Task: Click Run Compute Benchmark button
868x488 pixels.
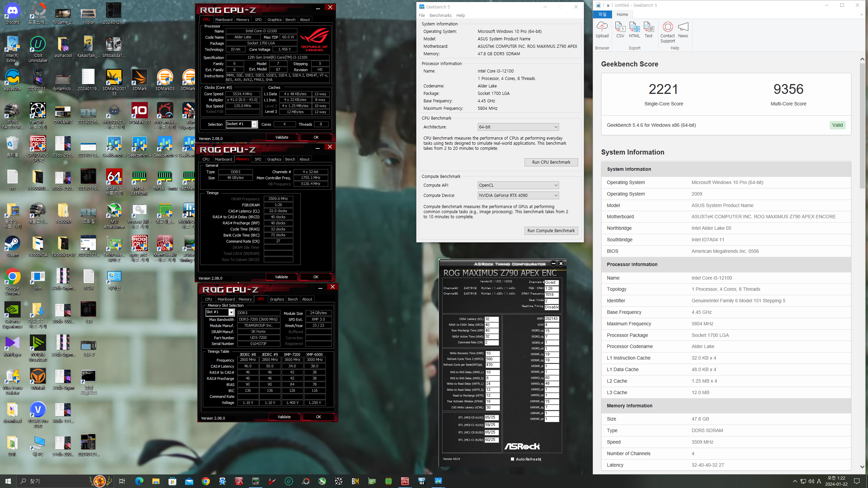Action: point(551,231)
